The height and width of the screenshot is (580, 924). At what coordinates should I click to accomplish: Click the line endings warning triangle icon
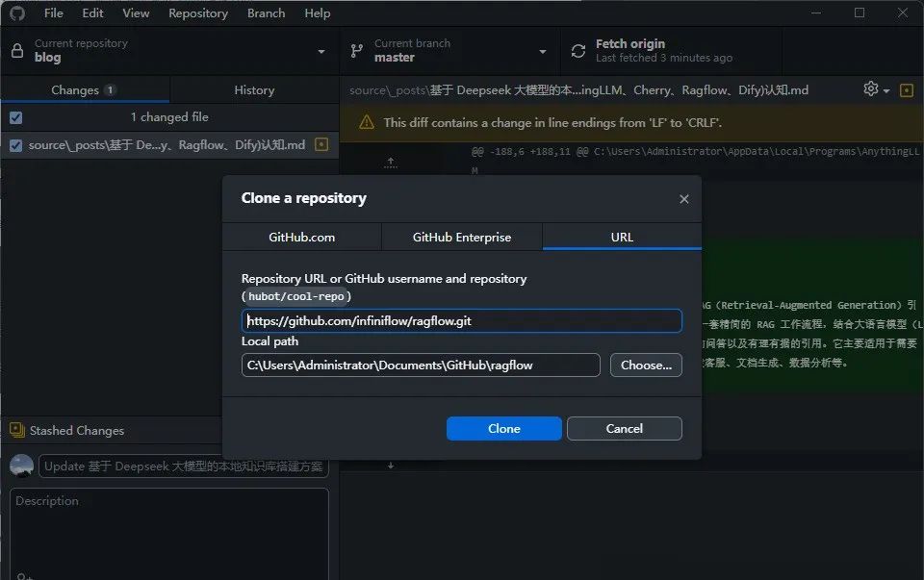(367, 122)
